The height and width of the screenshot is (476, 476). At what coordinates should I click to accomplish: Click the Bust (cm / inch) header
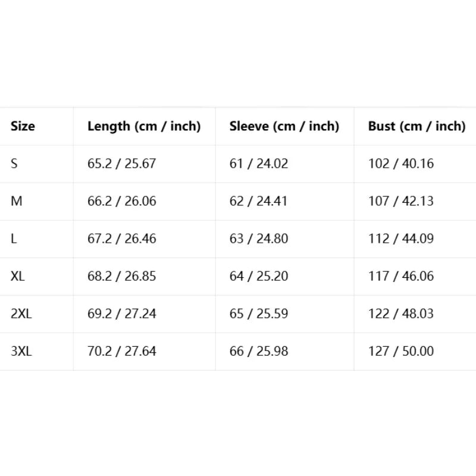coord(417,126)
